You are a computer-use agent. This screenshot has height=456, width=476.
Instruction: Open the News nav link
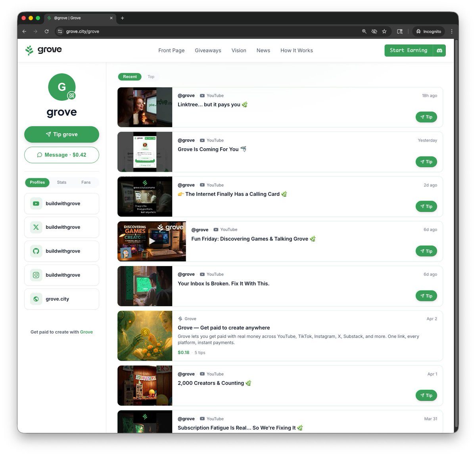click(263, 50)
